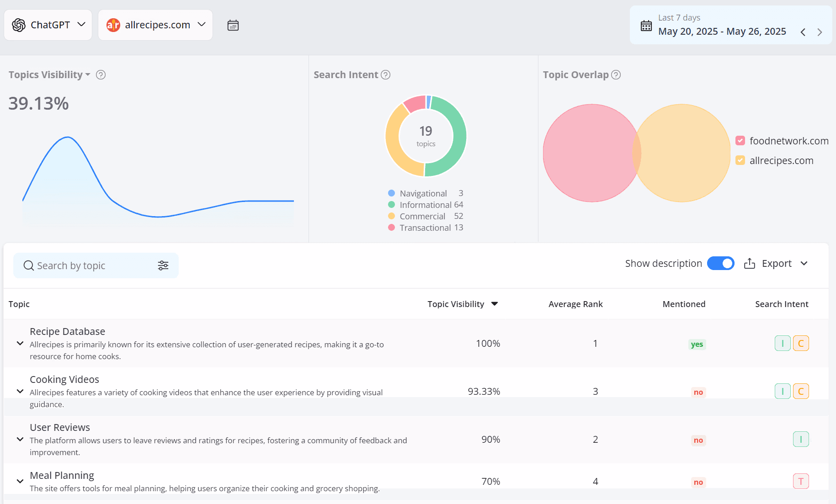The height and width of the screenshot is (504, 836).
Task: Go to previous date range arrow
Action: point(803,32)
